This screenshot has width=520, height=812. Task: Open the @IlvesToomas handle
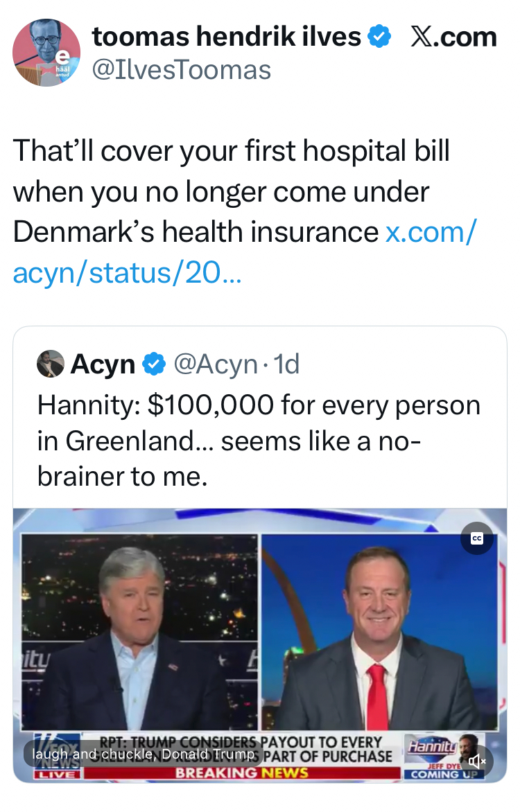(182, 69)
